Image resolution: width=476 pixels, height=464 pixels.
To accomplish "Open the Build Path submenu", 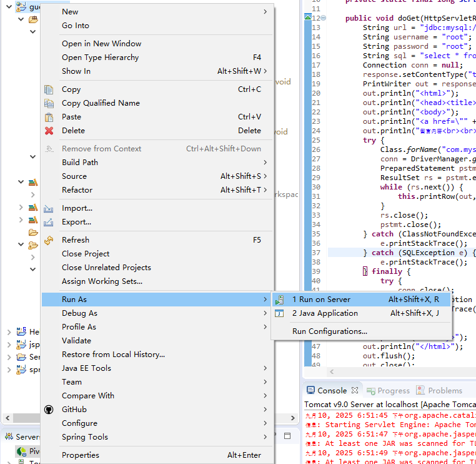I will (x=157, y=163).
